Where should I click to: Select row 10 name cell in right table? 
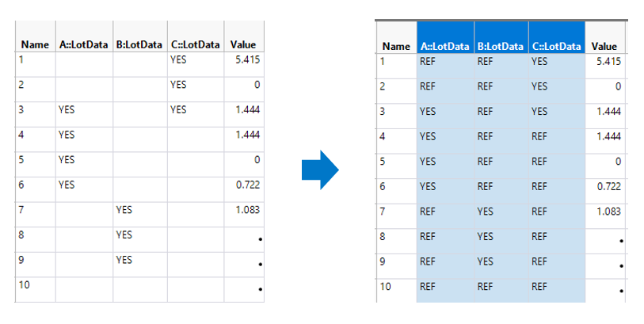point(396,287)
